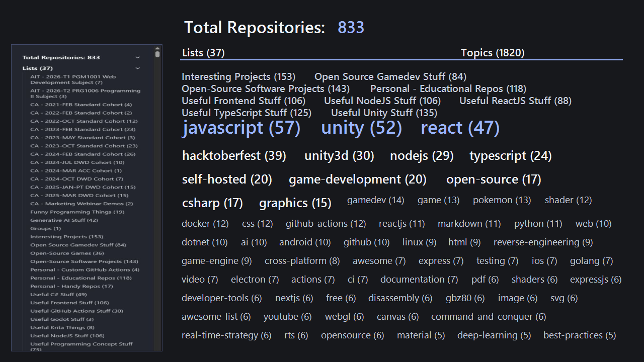This screenshot has height=362, width=644.
Task: Select the github-actions (12) topic
Action: (326, 224)
